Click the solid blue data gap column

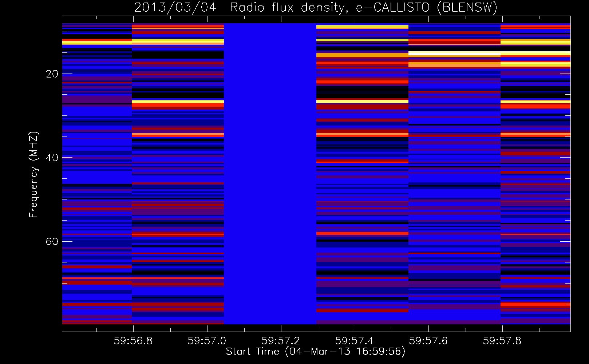pos(270,174)
